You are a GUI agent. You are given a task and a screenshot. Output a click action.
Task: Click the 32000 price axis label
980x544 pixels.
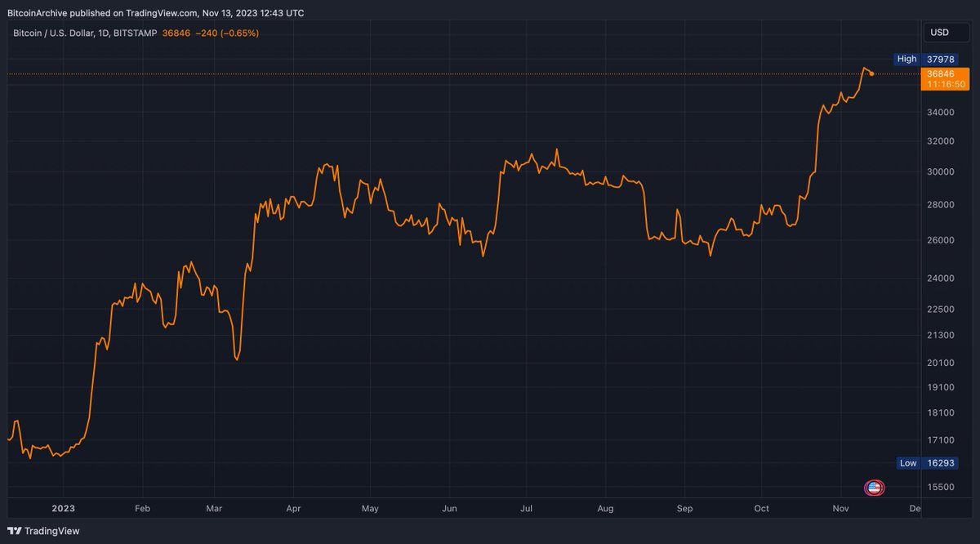(940, 141)
